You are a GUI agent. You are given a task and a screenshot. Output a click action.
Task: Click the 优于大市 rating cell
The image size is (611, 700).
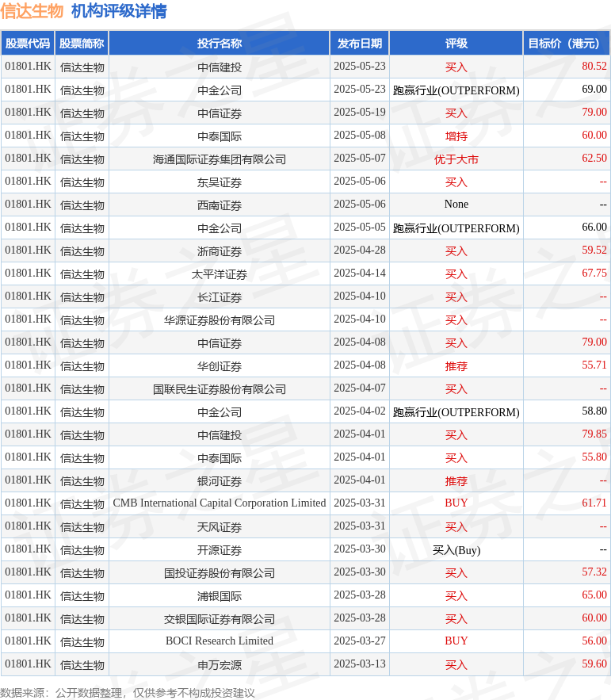pos(456,159)
